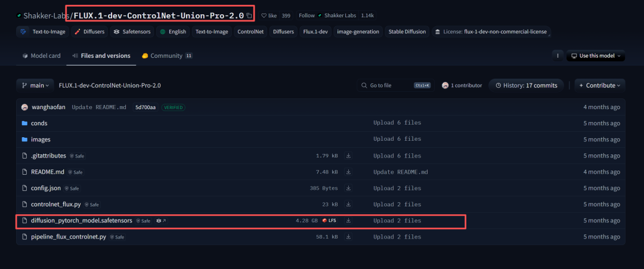Screen dimensions: 644x269
Task: Click the Flux.1-dev tag
Action: click(315, 32)
